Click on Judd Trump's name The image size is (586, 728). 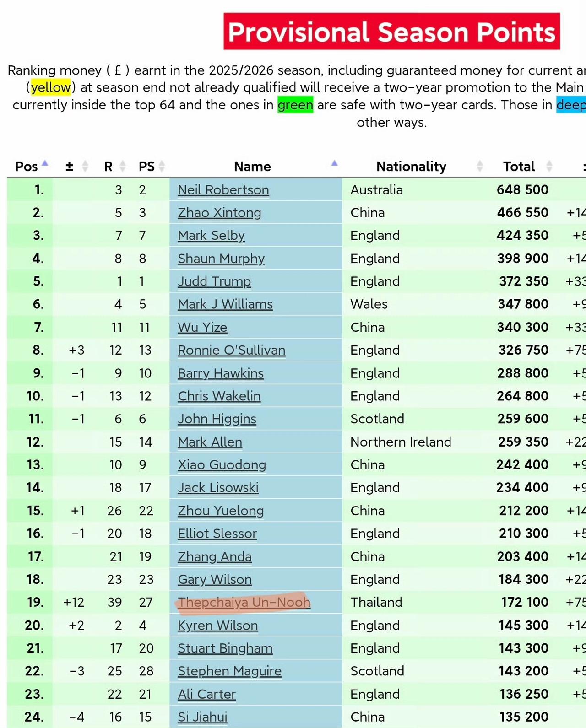(x=214, y=281)
